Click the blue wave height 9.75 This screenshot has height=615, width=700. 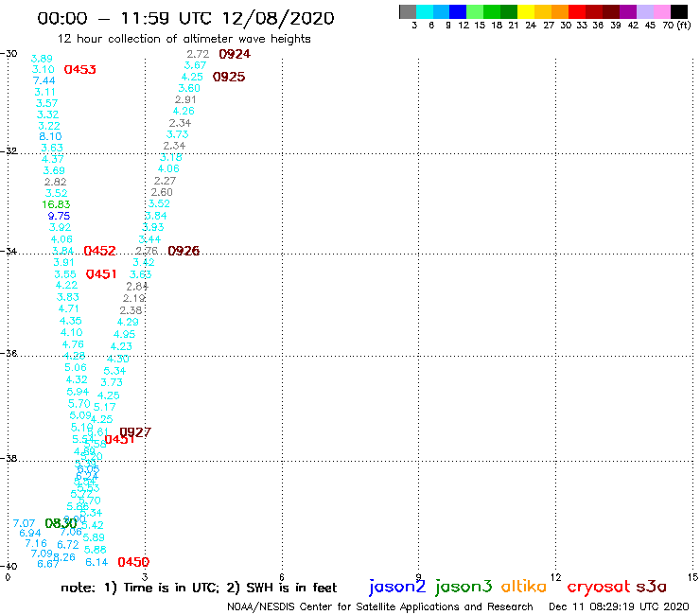point(59,216)
